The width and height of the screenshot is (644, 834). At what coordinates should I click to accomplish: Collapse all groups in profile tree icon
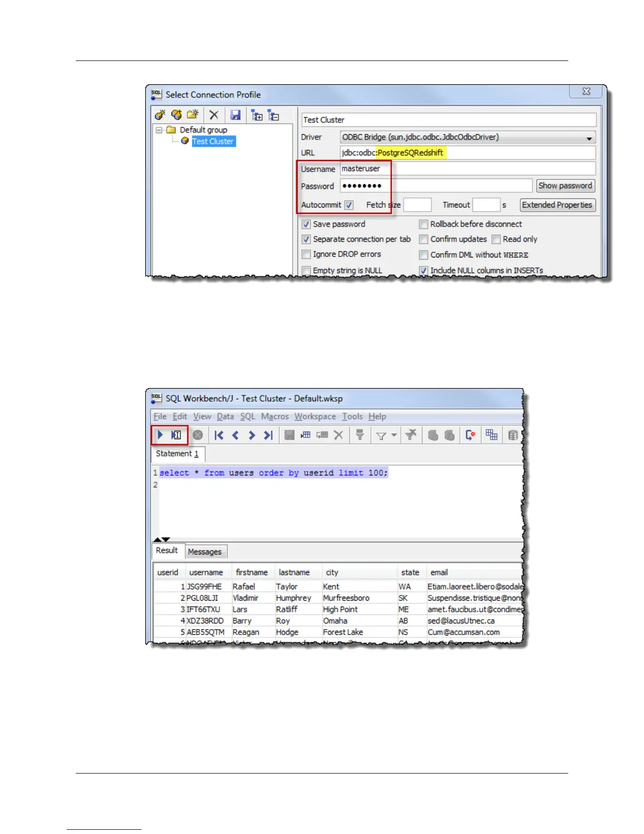tap(274, 115)
